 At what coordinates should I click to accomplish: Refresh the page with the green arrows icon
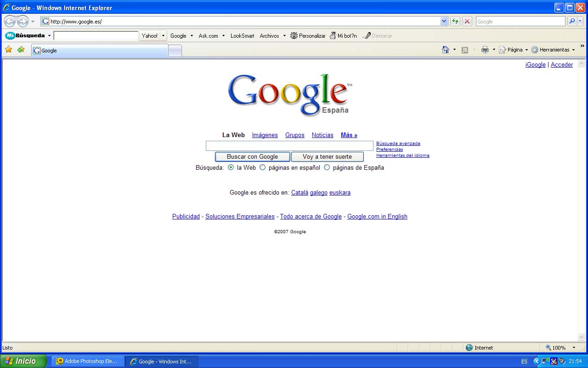[x=455, y=21]
